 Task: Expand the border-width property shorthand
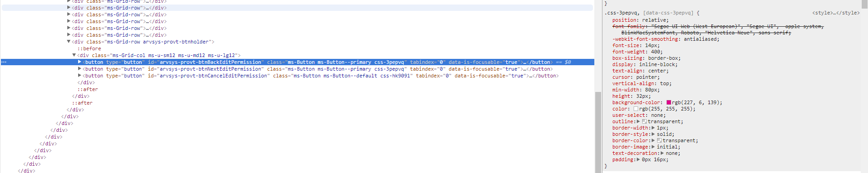[653, 128]
